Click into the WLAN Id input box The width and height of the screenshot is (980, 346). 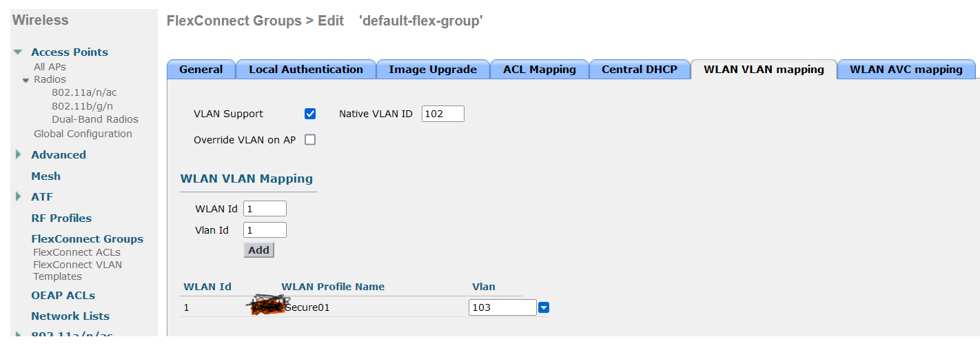click(x=265, y=208)
